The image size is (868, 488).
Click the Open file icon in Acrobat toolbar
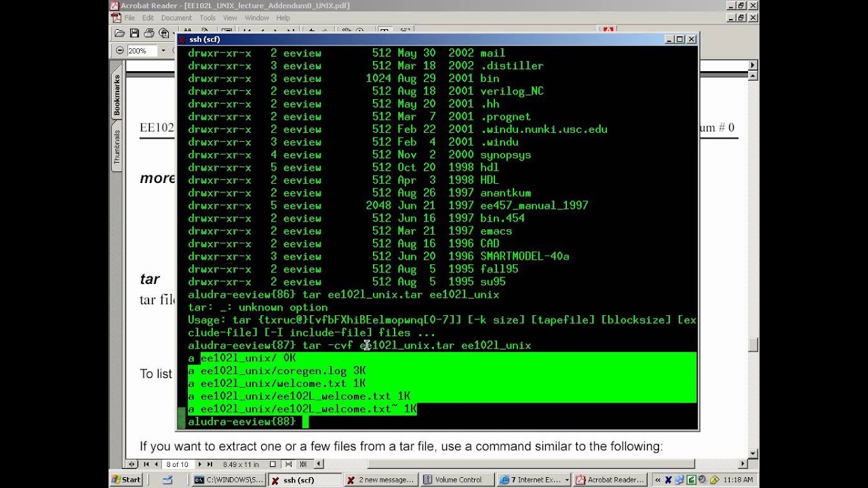(x=120, y=33)
